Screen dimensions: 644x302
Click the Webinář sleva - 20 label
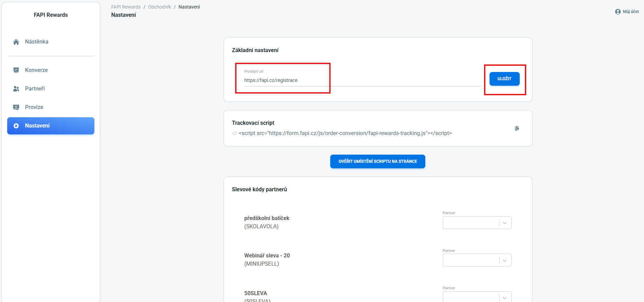(x=267, y=256)
